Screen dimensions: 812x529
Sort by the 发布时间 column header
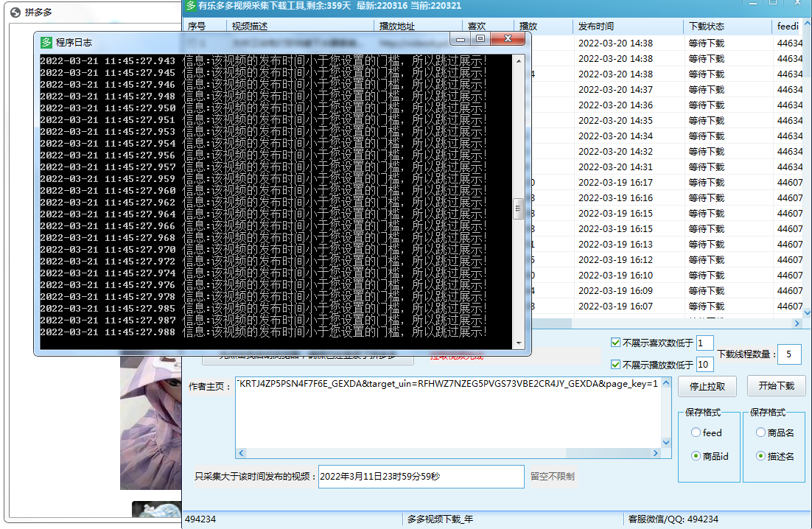pos(596,27)
